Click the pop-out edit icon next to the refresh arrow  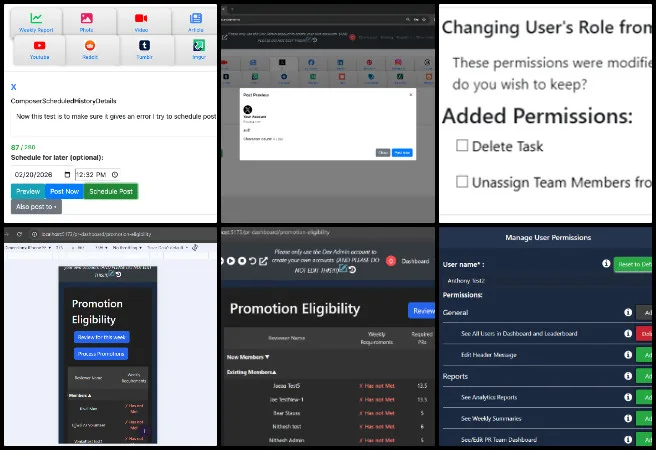coord(263,261)
